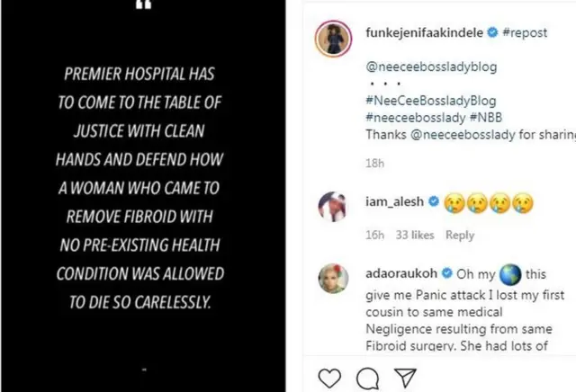This screenshot has width=576, height=392.
Task: Open adaoraukoh's profile avatar
Action: 331,278
